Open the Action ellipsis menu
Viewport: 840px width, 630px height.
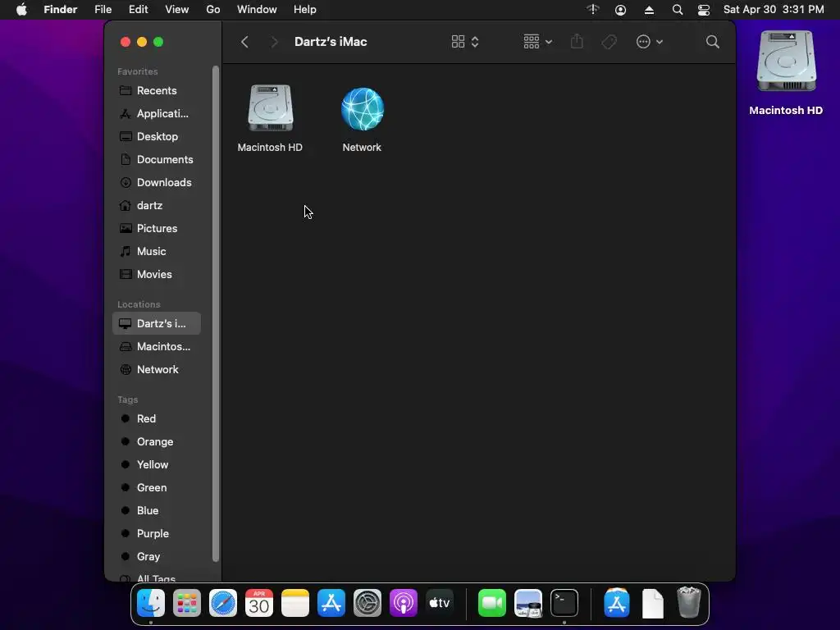[x=650, y=42]
